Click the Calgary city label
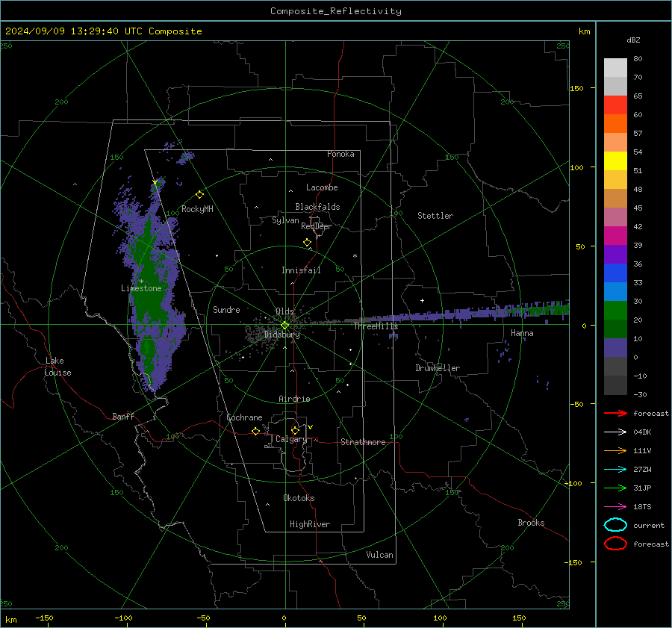 pos(291,439)
